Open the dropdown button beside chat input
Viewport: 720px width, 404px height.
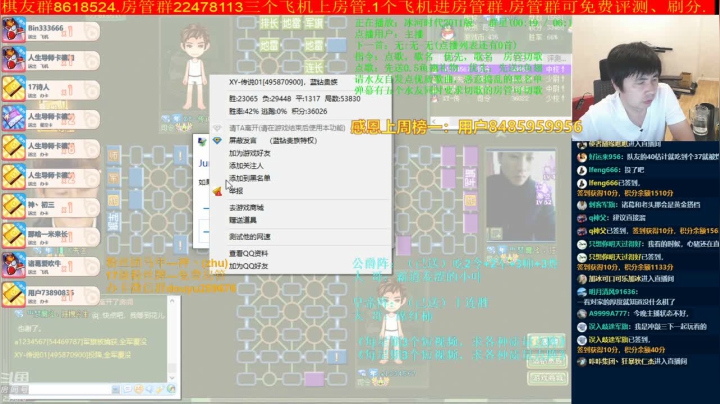point(116,389)
